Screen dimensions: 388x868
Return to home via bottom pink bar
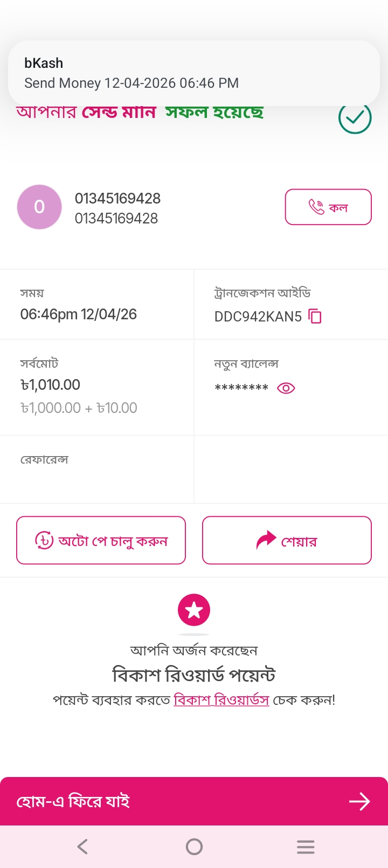[x=194, y=801]
